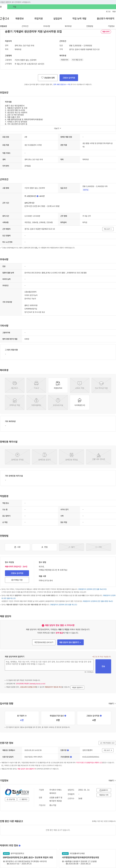Open the 실업급여 main menu
116x868 pixels.
pos(58,19)
